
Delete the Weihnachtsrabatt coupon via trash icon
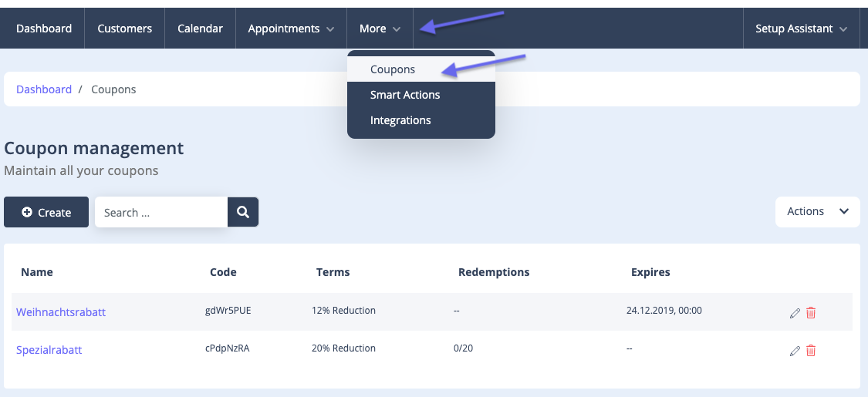tap(811, 312)
